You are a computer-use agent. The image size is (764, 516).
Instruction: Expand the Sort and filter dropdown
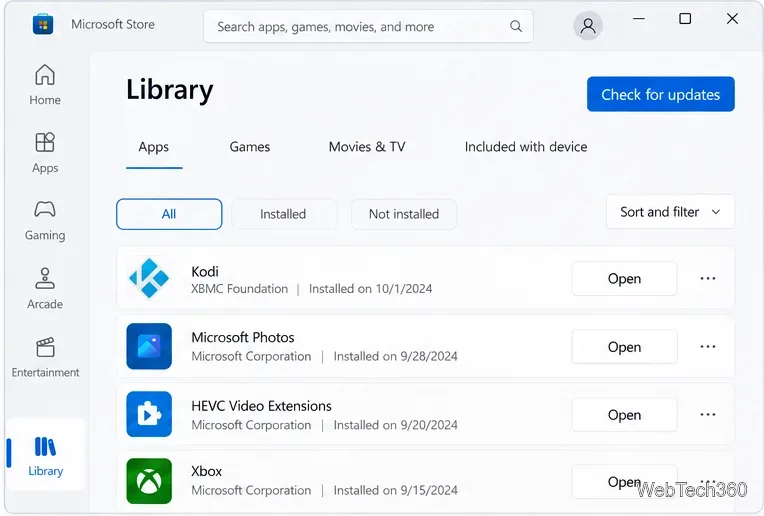[670, 211]
